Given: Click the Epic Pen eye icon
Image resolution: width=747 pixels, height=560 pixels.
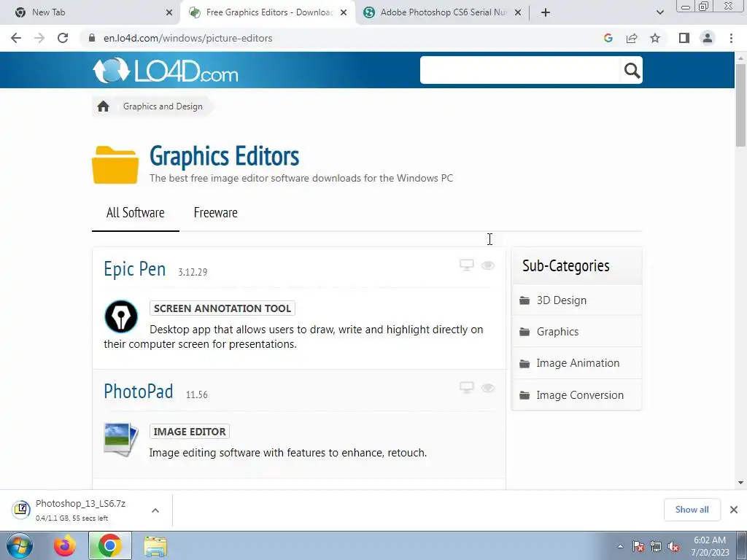Looking at the screenshot, I should pyautogui.click(x=488, y=265).
